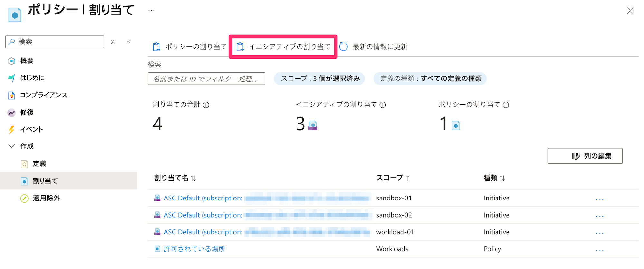Click policy icon beside 許可されている場所
644x269 pixels.
pyautogui.click(x=157, y=249)
